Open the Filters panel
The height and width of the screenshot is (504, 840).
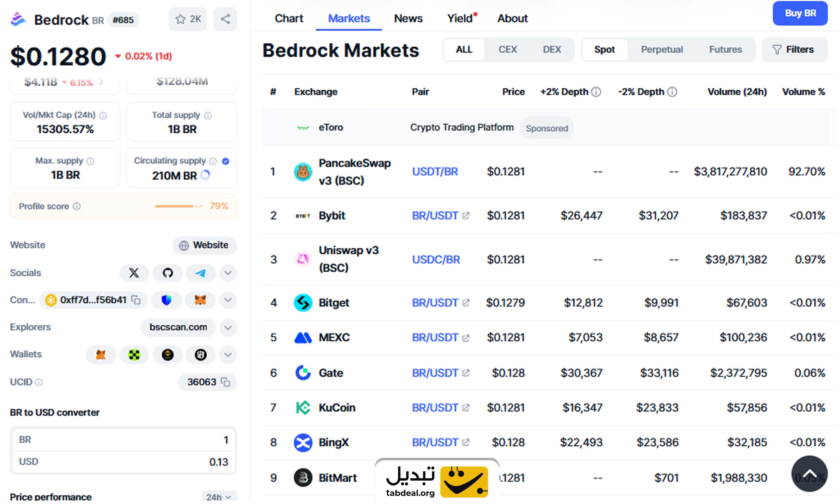tap(795, 50)
